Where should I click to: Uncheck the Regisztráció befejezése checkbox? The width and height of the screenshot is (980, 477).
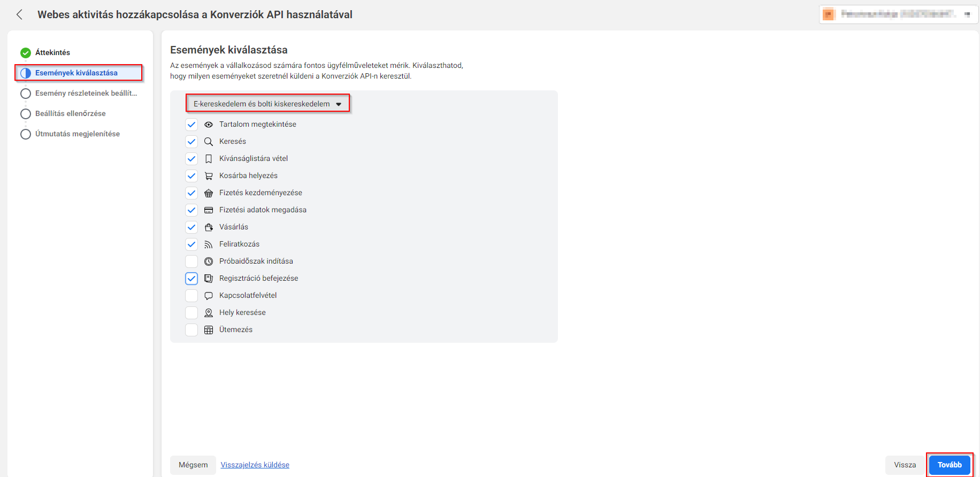click(192, 279)
